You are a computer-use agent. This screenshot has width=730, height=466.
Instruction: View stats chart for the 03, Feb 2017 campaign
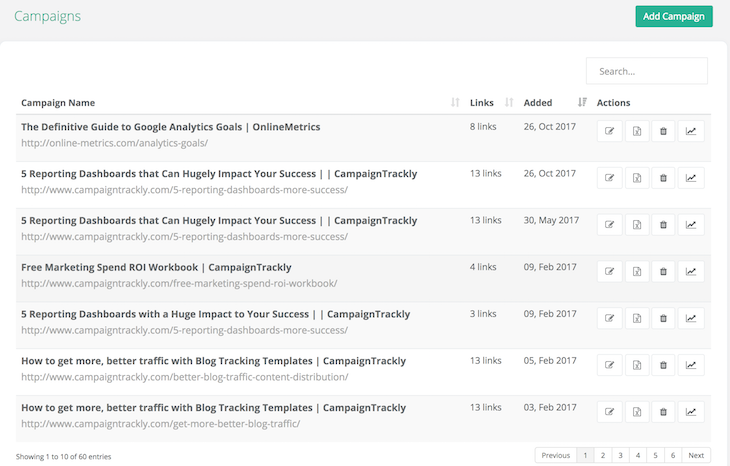click(691, 412)
